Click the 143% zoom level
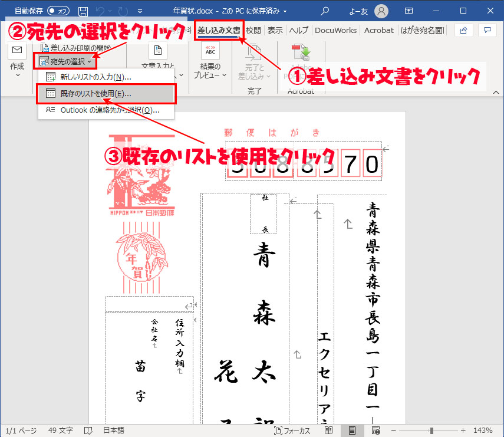Image resolution: width=504 pixels, height=437 pixels. (483, 431)
